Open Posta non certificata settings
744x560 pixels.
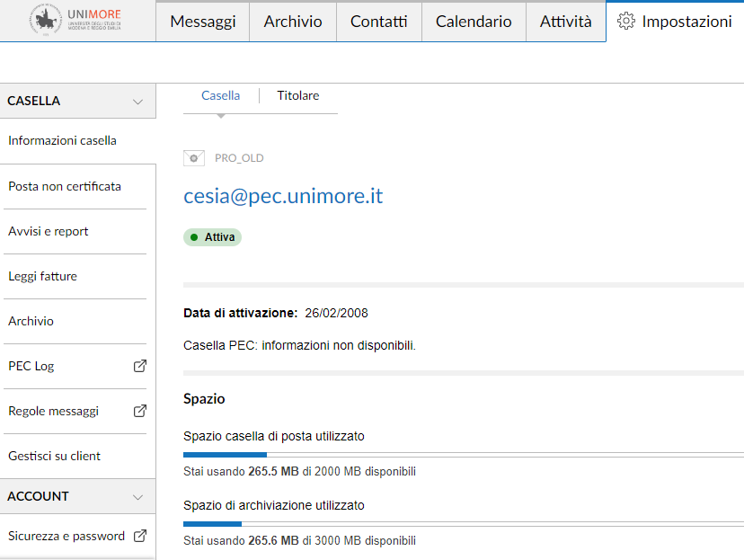click(65, 186)
